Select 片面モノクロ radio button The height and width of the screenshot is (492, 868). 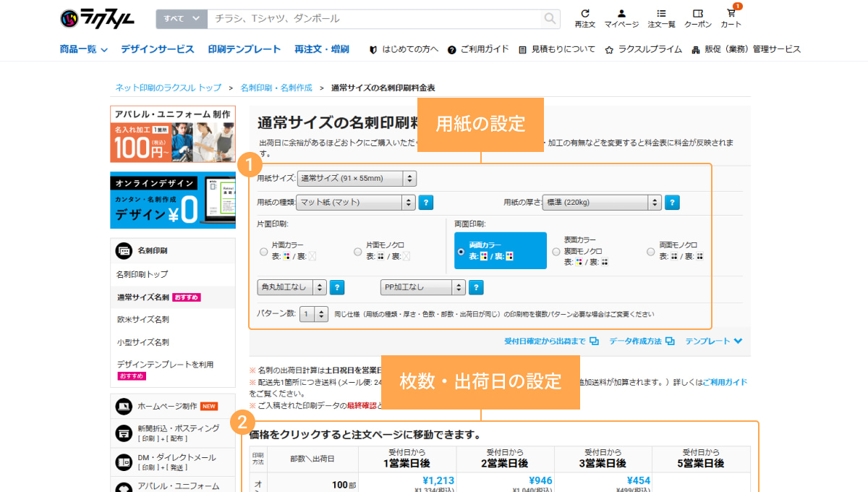pos(357,252)
